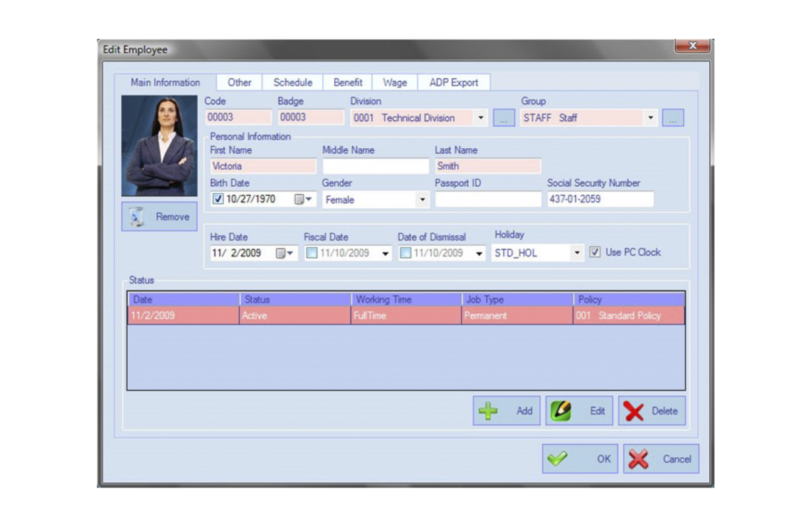
Task: Close the Edit Employee window
Action: tap(692, 45)
